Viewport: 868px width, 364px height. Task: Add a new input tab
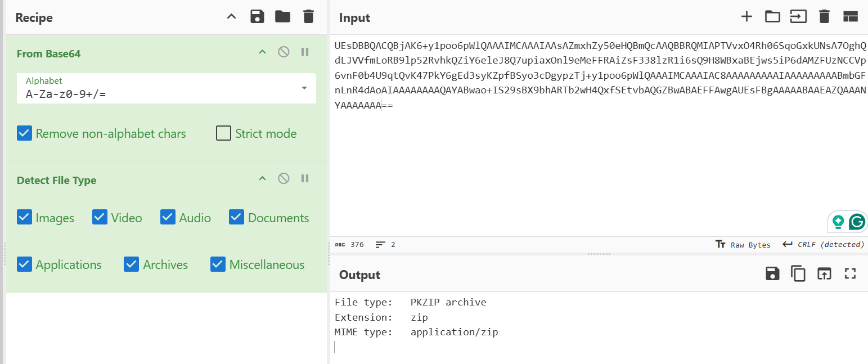point(746,17)
